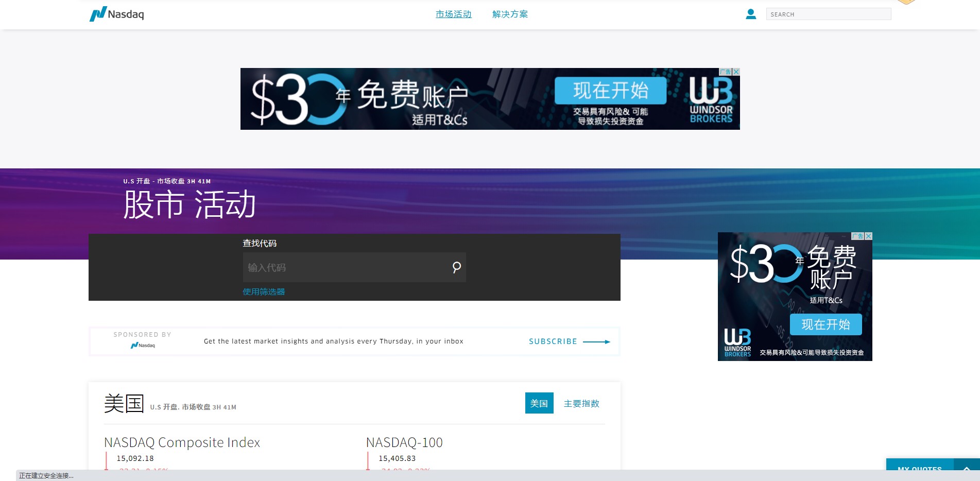
Task: Click the magnifier icon in symbol search
Action: tap(456, 267)
